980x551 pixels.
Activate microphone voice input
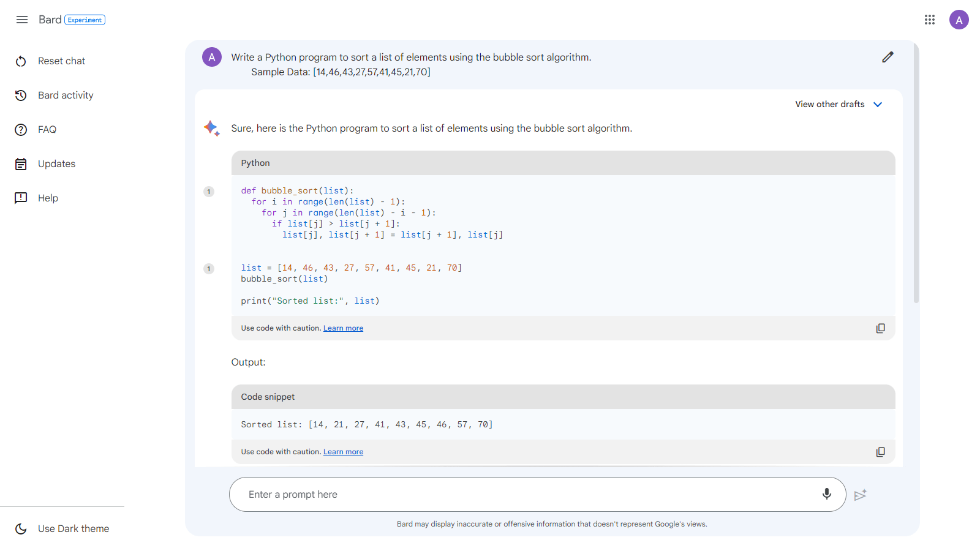pyautogui.click(x=827, y=494)
